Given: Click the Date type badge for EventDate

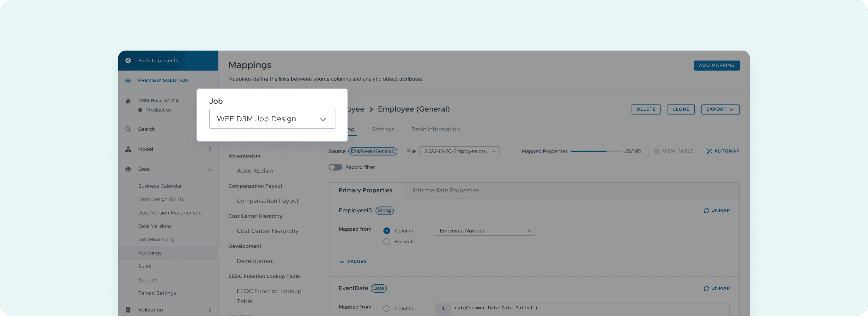Looking at the screenshot, I should [x=378, y=288].
